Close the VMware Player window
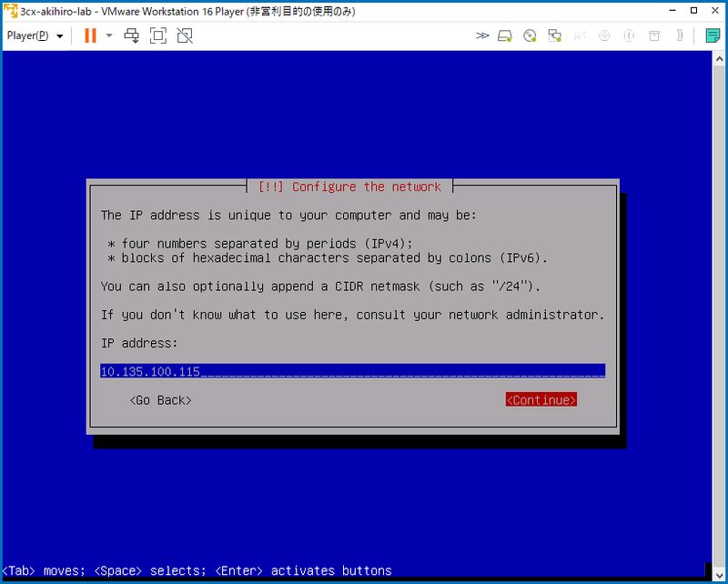Screen dimensions: 728x584 pyautogui.click(x=715, y=10)
